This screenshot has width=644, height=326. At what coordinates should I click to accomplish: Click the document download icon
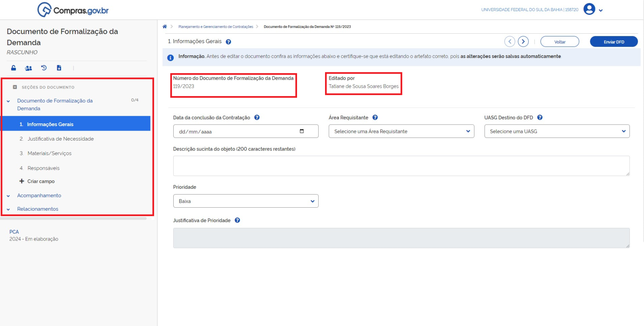coord(59,68)
